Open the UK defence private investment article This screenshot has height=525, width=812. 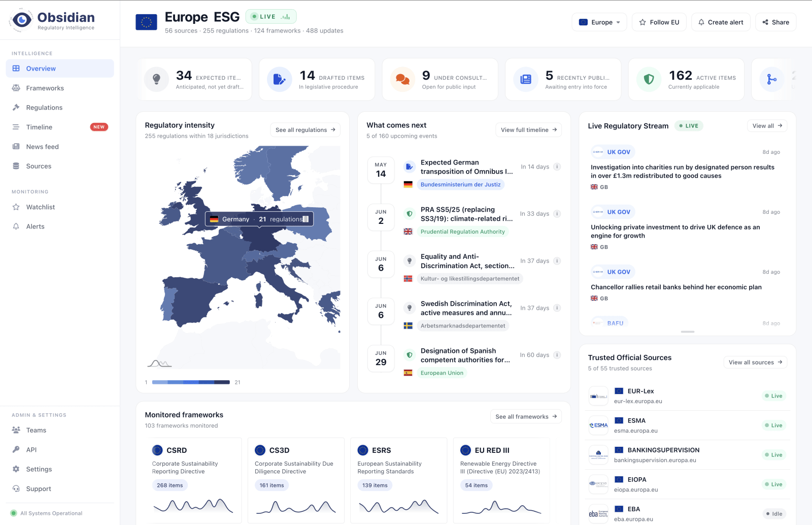[675, 232]
